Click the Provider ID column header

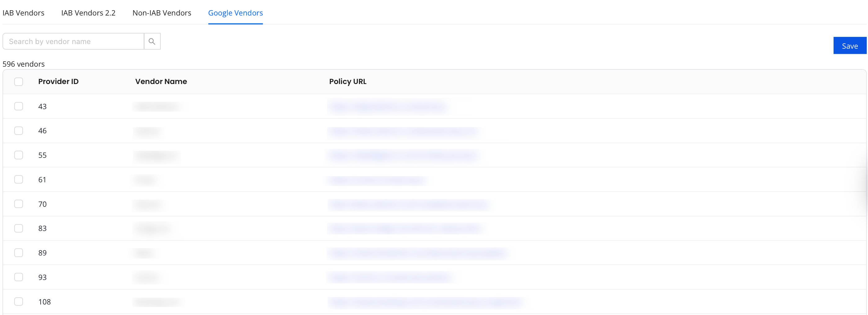pyautogui.click(x=58, y=82)
